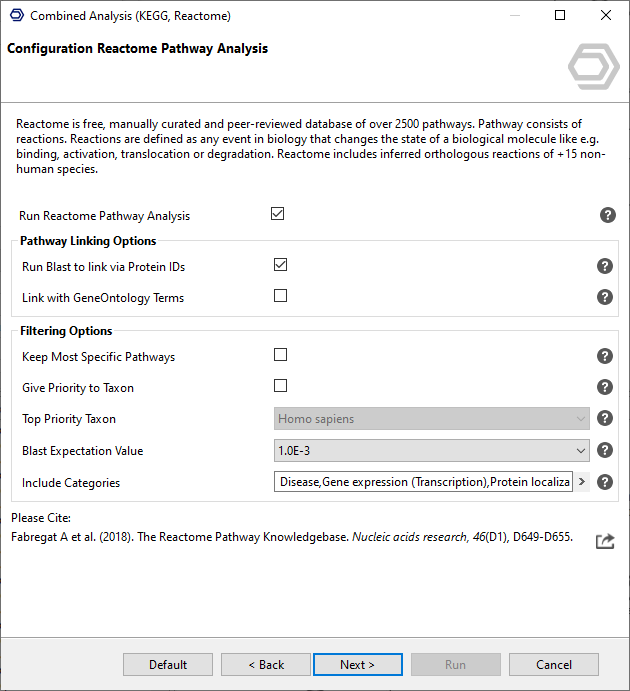Reset settings with Default button

168,665
